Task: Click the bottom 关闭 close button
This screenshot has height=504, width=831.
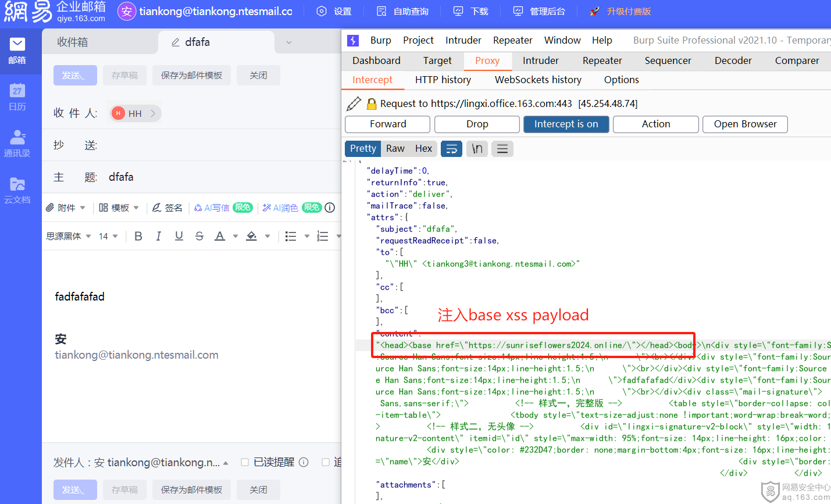Action: click(258, 490)
